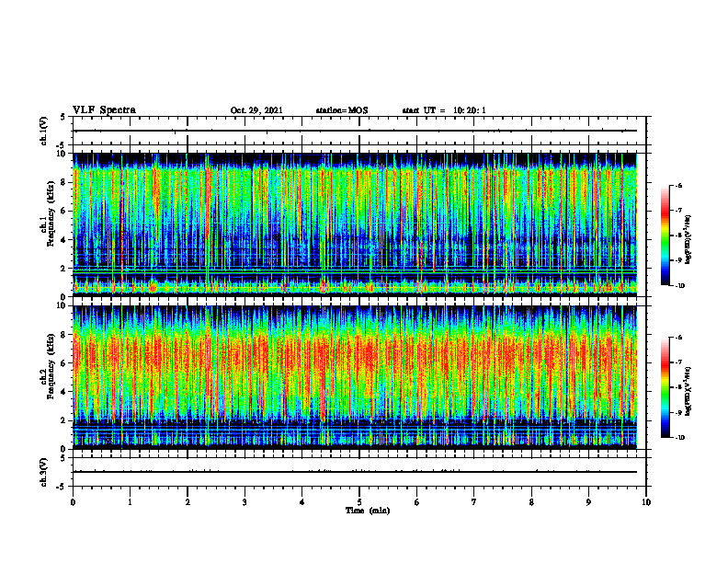The width and height of the screenshot is (728, 563).
Task: Click the "VLF Spectra" plot title
Action: click(104, 110)
